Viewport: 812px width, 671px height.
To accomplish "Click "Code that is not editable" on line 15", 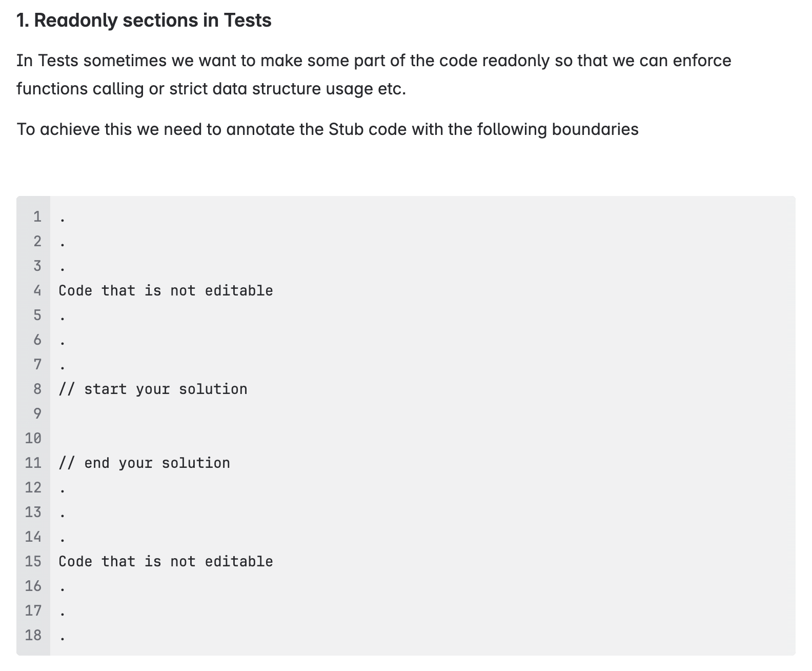I will [x=166, y=562].
